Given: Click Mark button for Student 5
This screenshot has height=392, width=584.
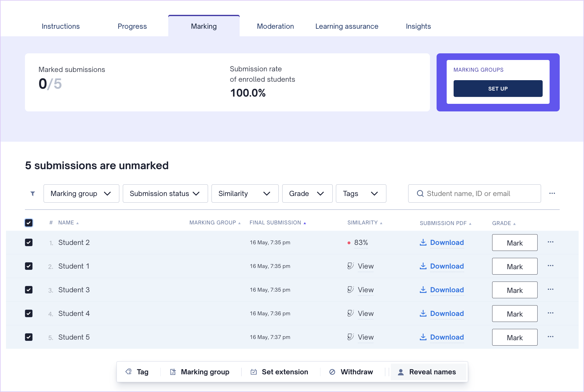Looking at the screenshot, I should pyautogui.click(x=515, y=337).
